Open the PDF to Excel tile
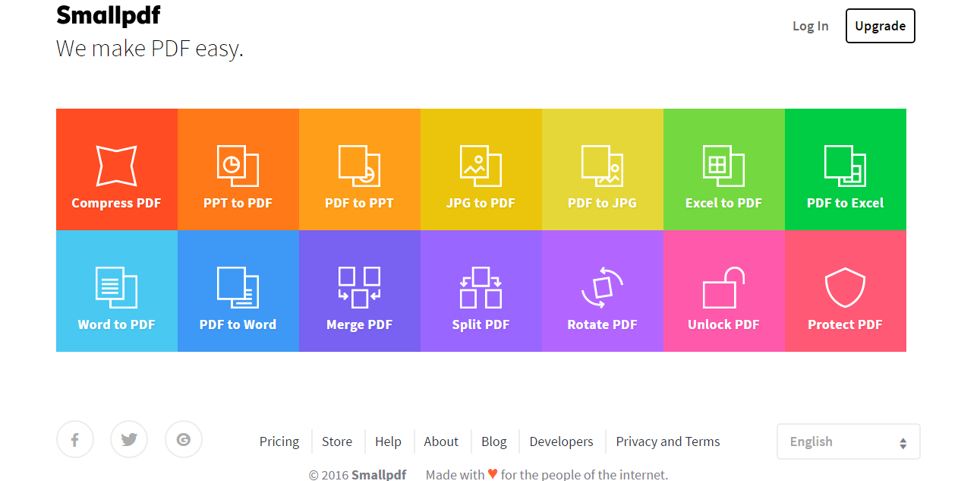Viewport: 980px width, 481px height. click(x=846, y=169)
